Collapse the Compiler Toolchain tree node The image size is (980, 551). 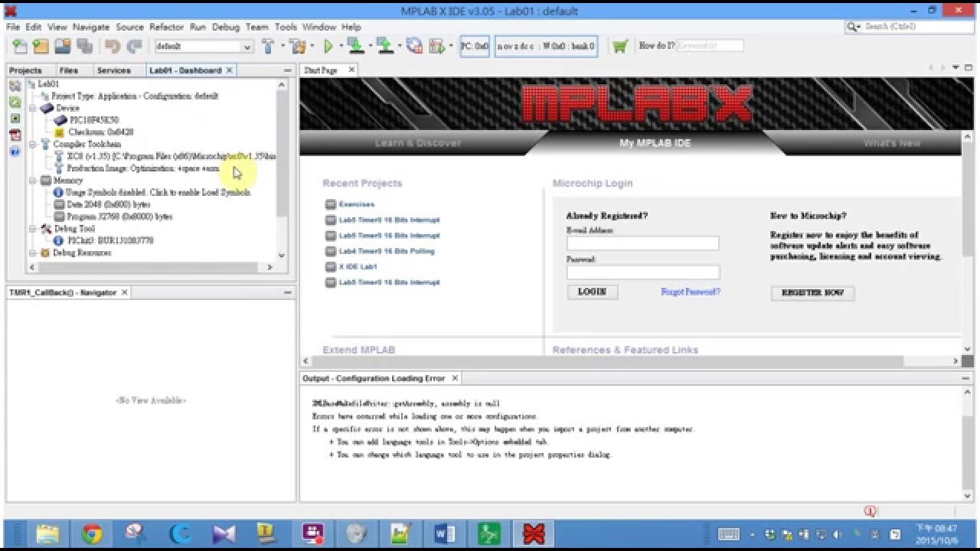click(x=33, y=144)
